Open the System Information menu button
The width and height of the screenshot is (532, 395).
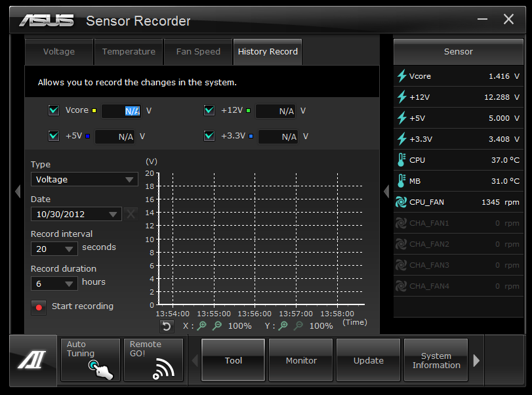(x=436, y=360)
